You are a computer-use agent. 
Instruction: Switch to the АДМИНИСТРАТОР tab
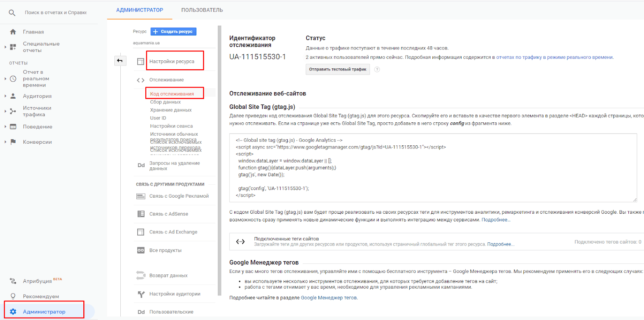pos(140,10)
